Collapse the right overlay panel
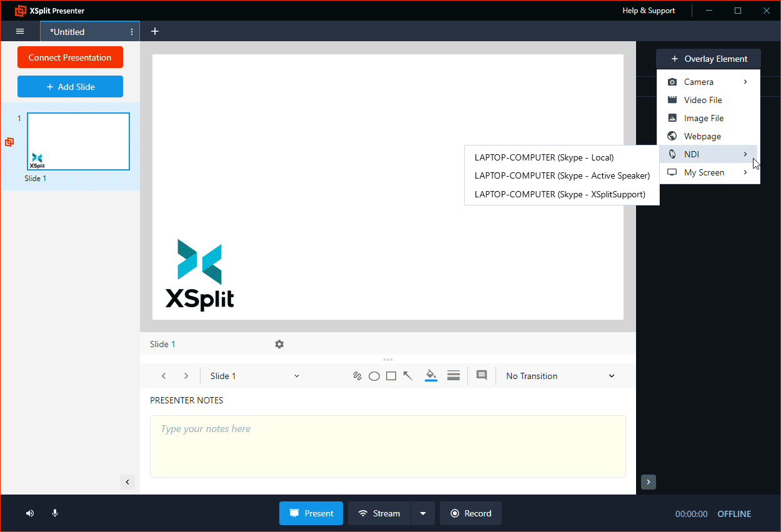Image resolution: width=781 pixels, height=532 pixels. (649, 482)
